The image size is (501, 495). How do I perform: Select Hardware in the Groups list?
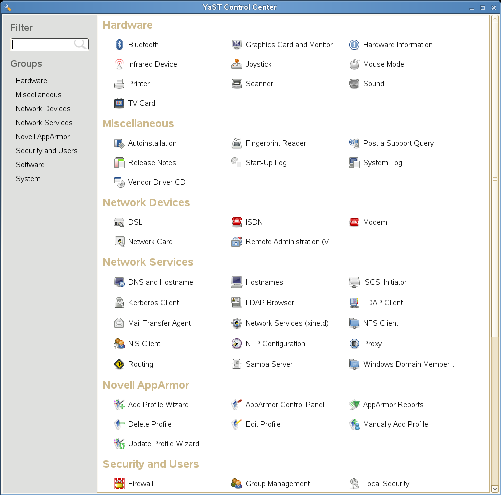click(31, 81)
